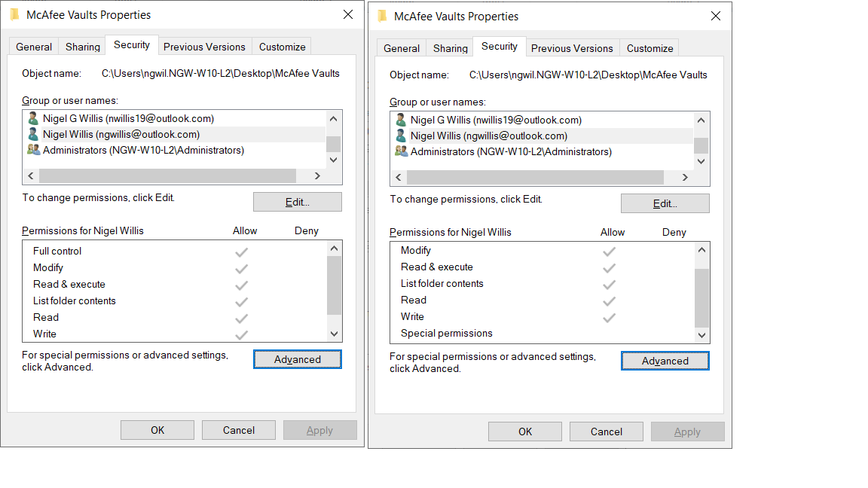Image resolution: width=868 pixels, height=488 pixels.
Task: Switch to Security tab in left window
Action: (x=132, y=45)
